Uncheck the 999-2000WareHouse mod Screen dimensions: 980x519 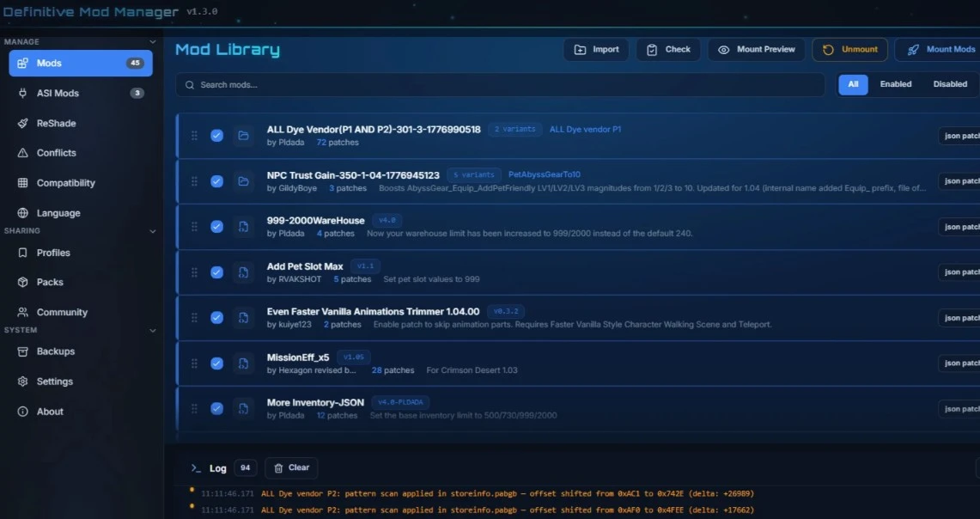217,226
